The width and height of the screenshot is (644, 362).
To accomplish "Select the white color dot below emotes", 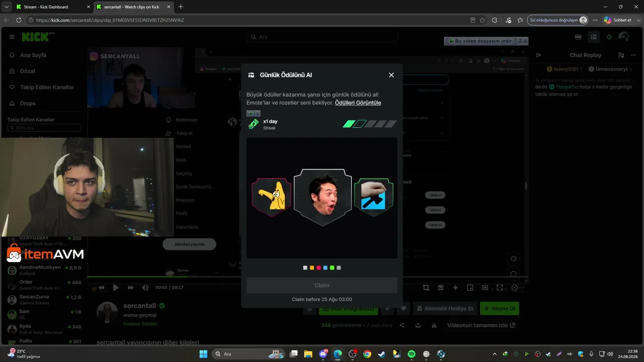I will [305, 268].
